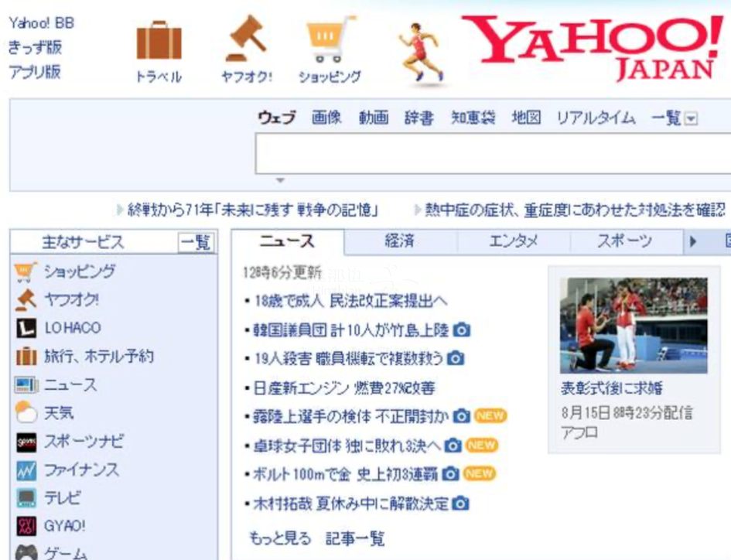The width and height of the screenshot is (731, 560).
Task: Click the GYAO! icon in sidebar
Action: click(26, 527)
